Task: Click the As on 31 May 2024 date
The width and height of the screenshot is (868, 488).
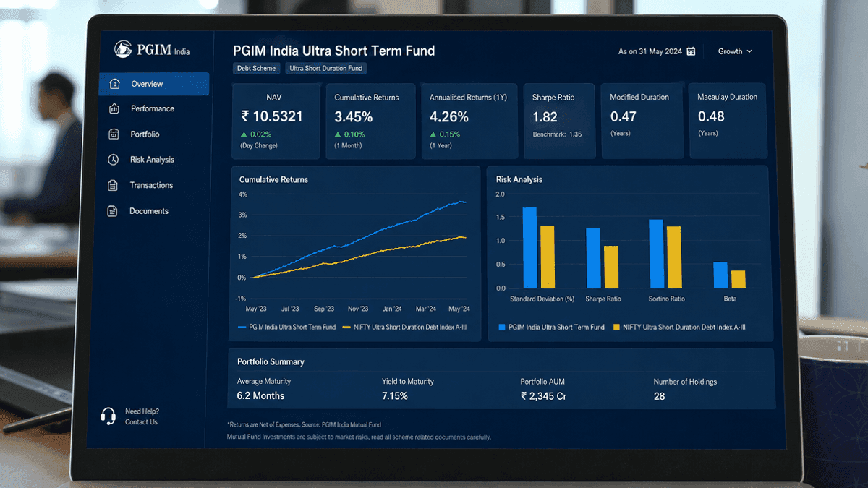Action: 650,51
